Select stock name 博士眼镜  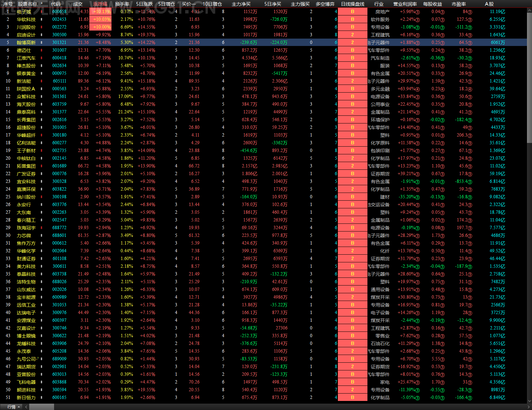click(26, 336)
